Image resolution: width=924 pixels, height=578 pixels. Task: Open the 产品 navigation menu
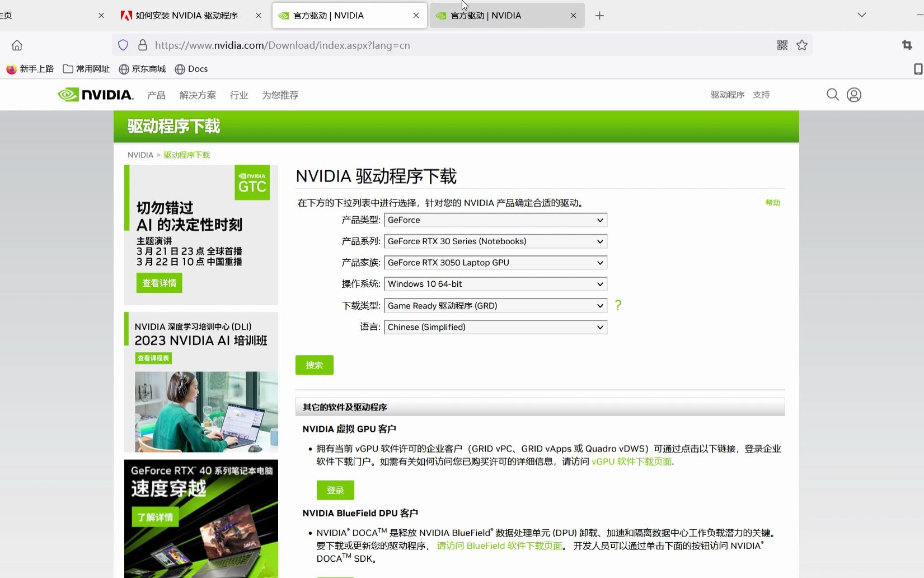point(156,95)
